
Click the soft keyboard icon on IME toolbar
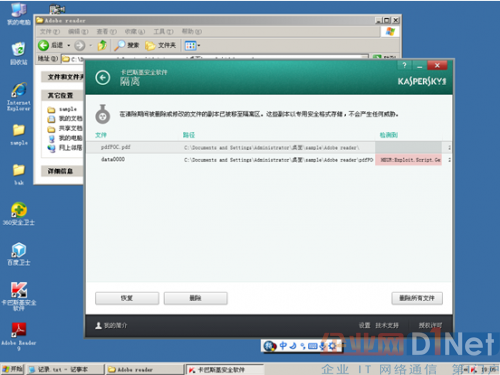312,346
